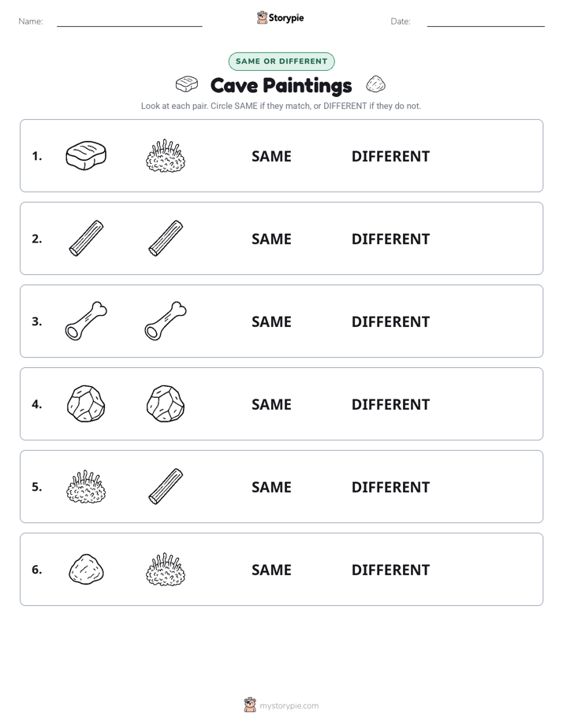Viewport: 563px width, 728px height.
Task: Click the SAME OR DIFFERENT green badge
Action: pos(281,61)
